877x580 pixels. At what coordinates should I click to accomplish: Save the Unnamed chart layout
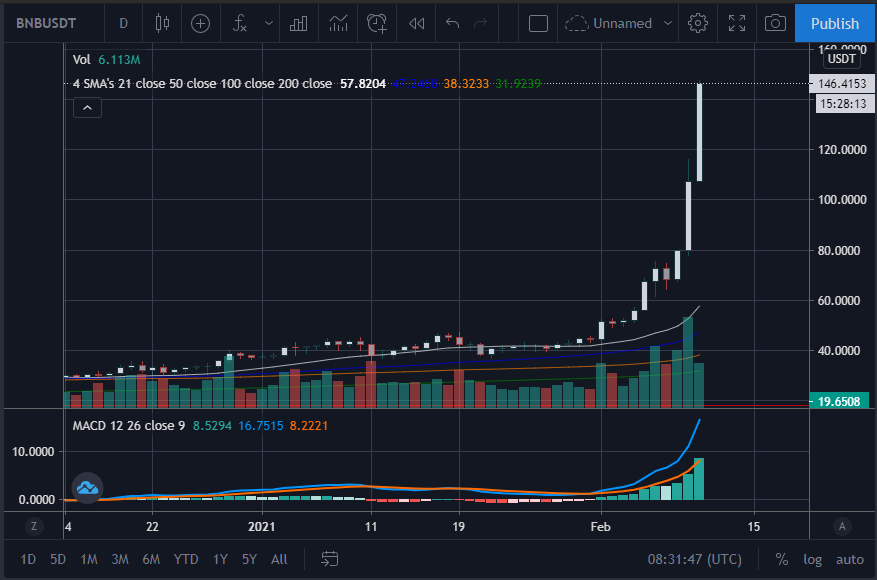[x=609, y=23]
